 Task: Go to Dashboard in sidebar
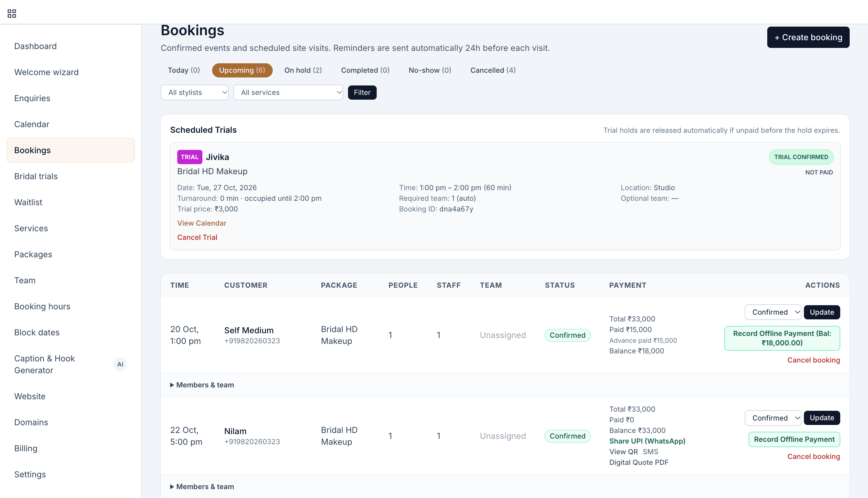[71, 46]
